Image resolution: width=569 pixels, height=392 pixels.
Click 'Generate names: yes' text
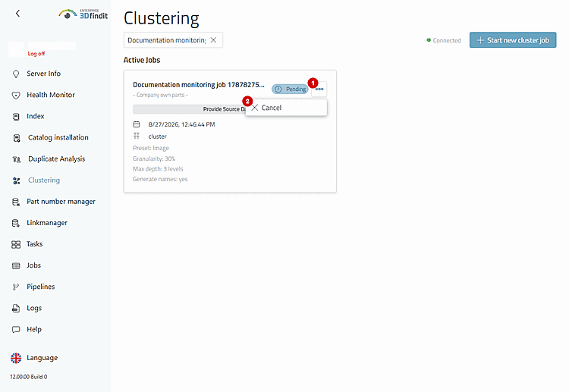tap(160, 179)
